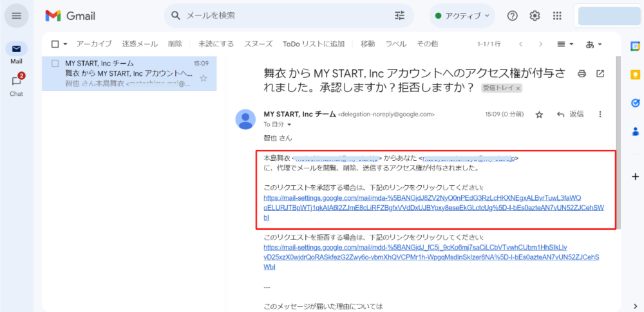The image size is (644, 312).
Task: Click the message pane vertical scrollbar
Action: click(x=618, y=142)
